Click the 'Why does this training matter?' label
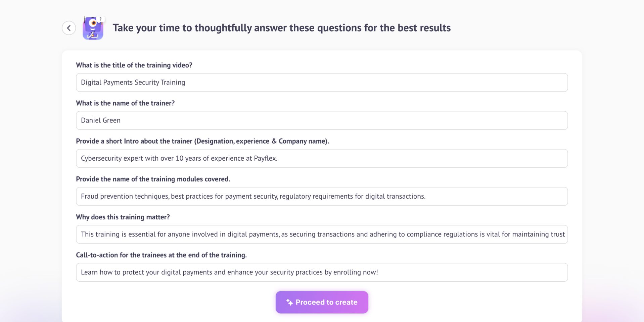The height and width of the screenshot is (322, 644). pyautogui.click(x=123, y=217)
